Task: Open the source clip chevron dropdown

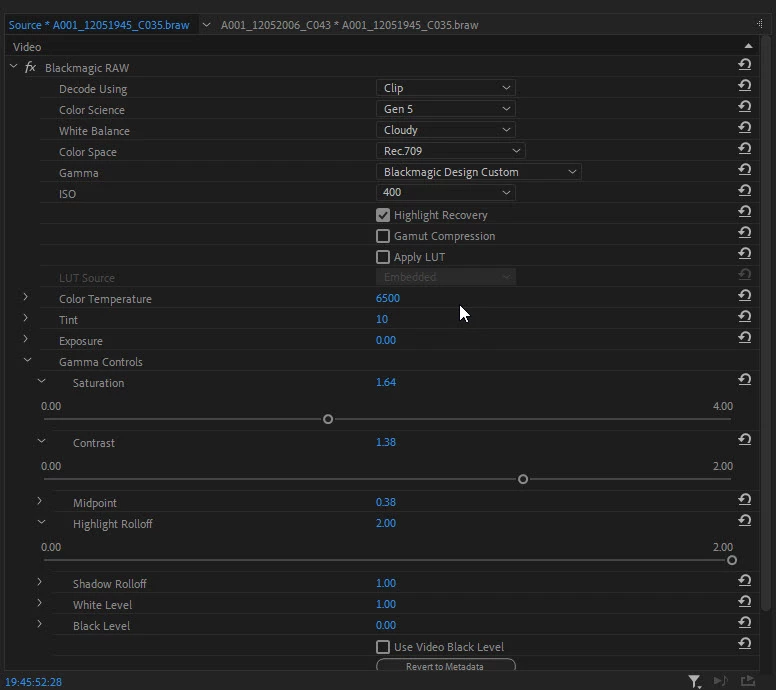Action: [206, 25]
